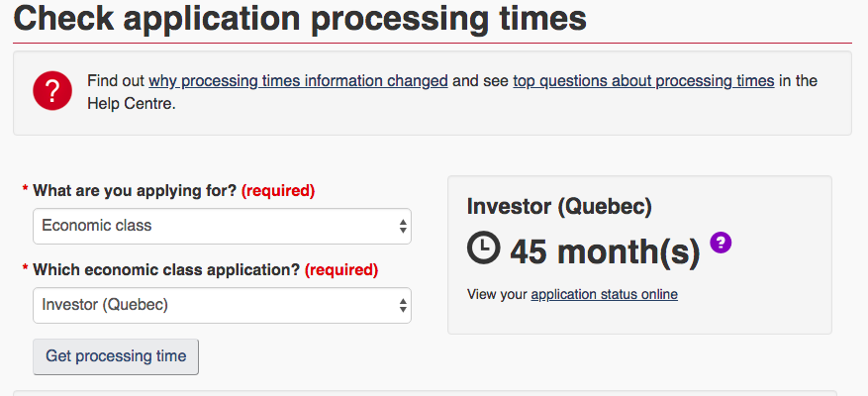Click the '45 month(s)' processing time text
868x396 pixels.
coord(604,252)
